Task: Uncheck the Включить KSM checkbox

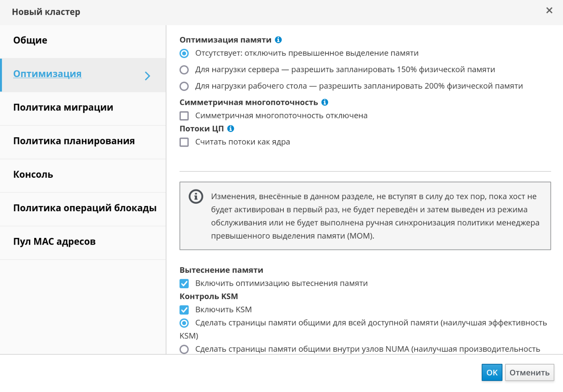Action: 184,310
